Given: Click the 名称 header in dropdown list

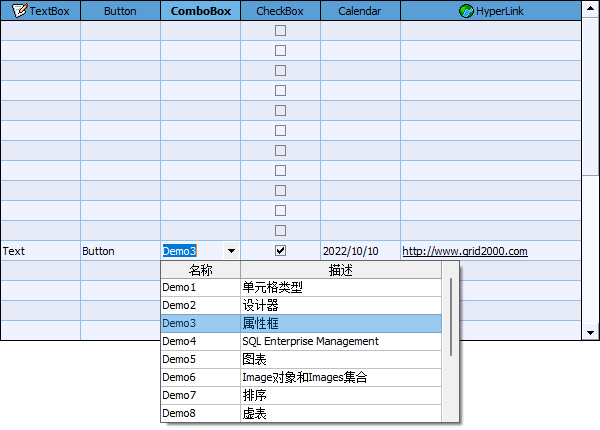Looking at the screenshot, I should (200, 271).
